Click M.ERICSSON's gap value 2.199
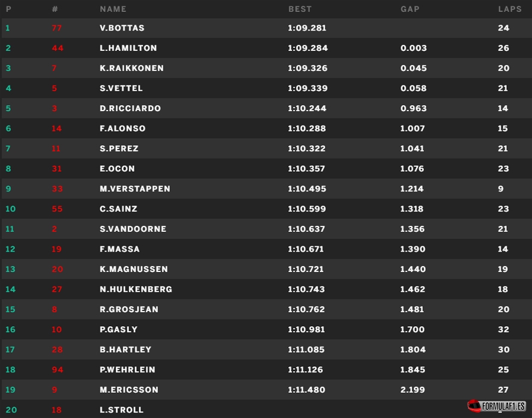Image resolution: width=532 pixels, height=418 pixels. [x=413, y=390]
